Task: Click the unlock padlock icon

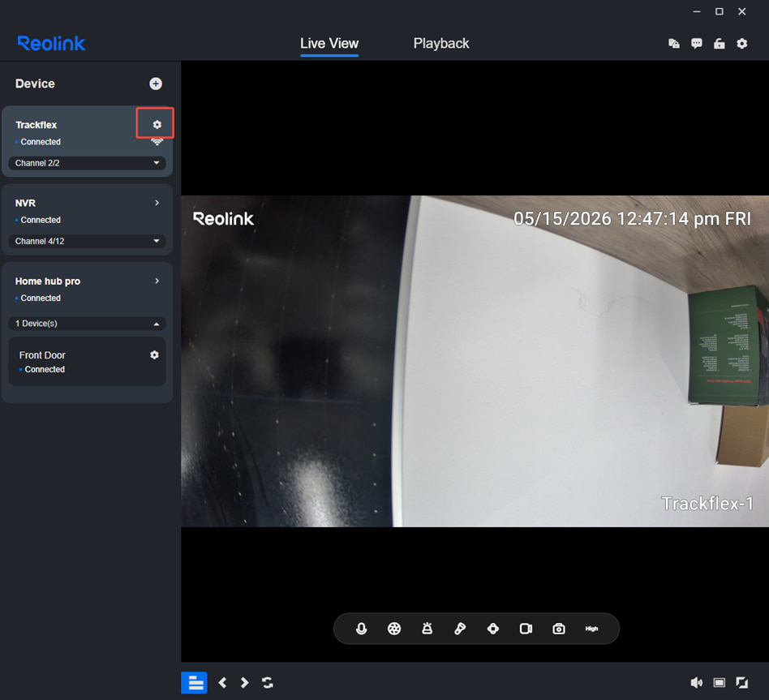Action: click(719, 44)
